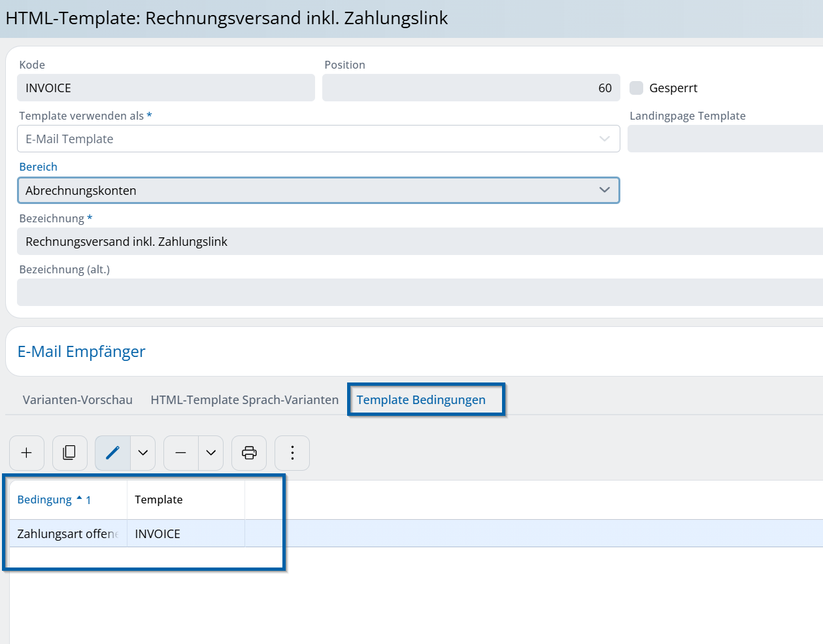This screenshot has height=644, width=823.
Task: Select the Template Bedingungen tab
Action: point(421,400)
